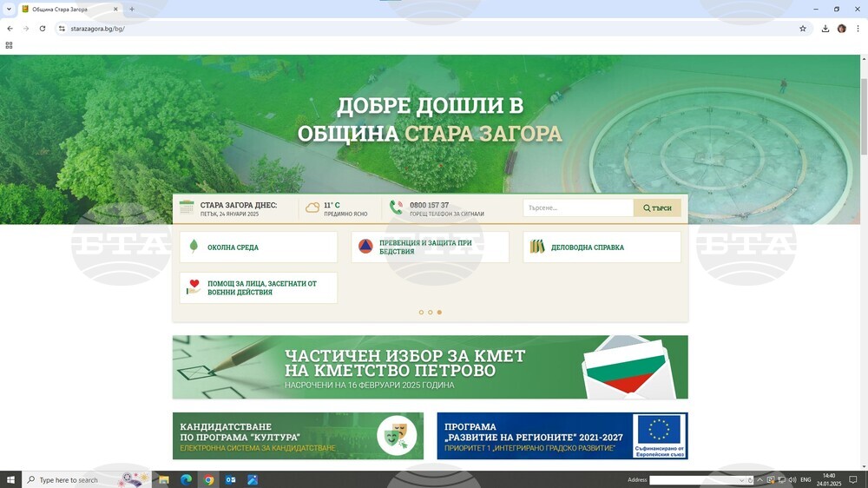
Task: Bookmark this page with the star icon
Action: 803,29
